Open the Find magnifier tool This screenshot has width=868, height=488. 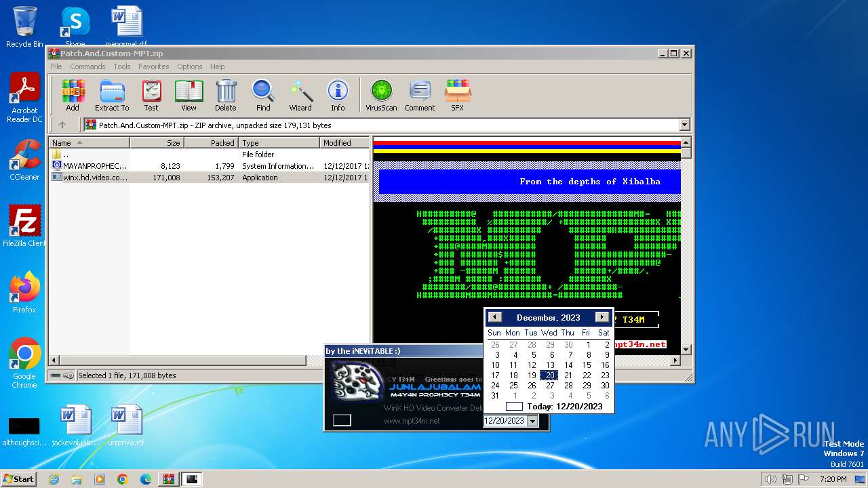pos(263,96)
